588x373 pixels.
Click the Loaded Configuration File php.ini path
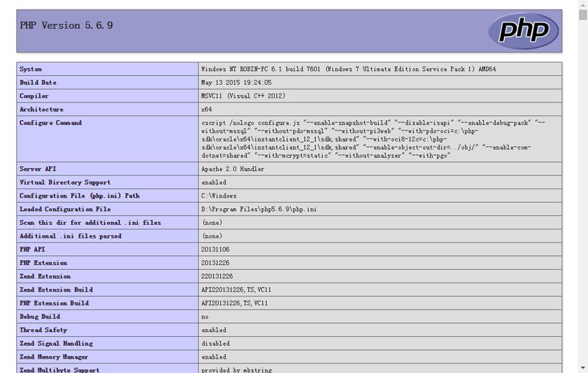click(258, 209)
